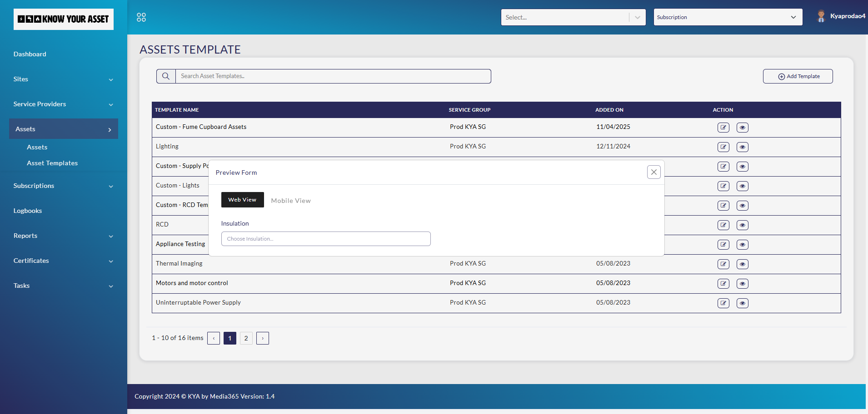Edit the Thermal Imaging template

(x=723, y=264)
